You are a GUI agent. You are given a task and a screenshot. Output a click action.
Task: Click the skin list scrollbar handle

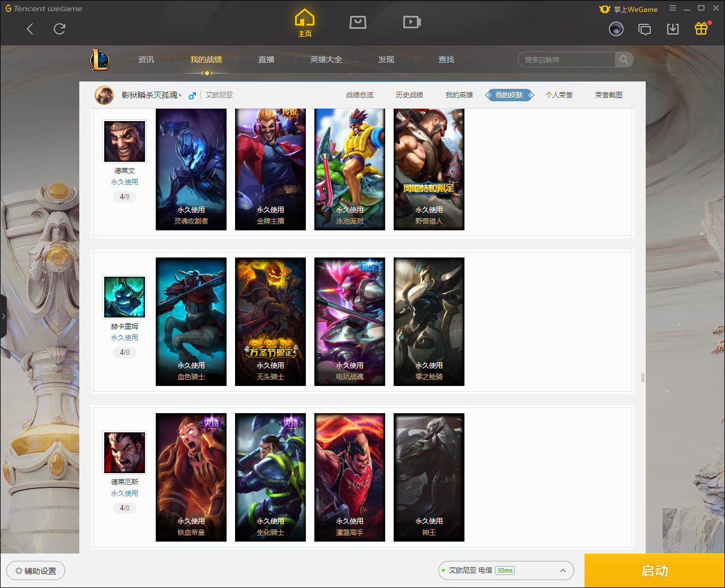(x=642, y=377)
